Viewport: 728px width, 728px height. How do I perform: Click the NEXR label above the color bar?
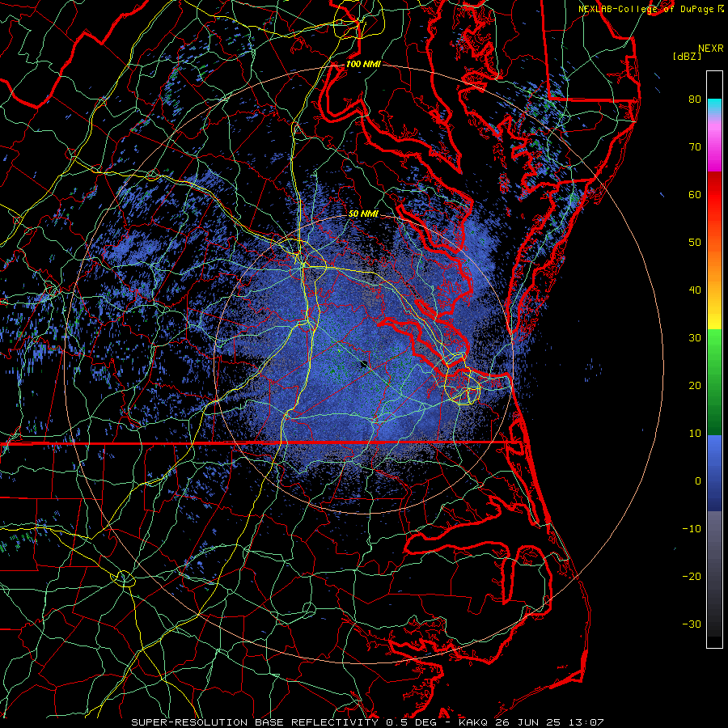(x=711, y=49)
